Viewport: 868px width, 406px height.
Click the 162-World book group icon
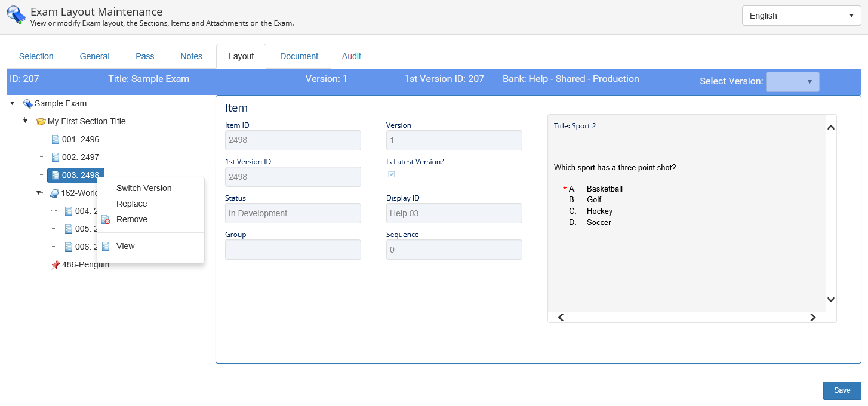coord(54,193)
